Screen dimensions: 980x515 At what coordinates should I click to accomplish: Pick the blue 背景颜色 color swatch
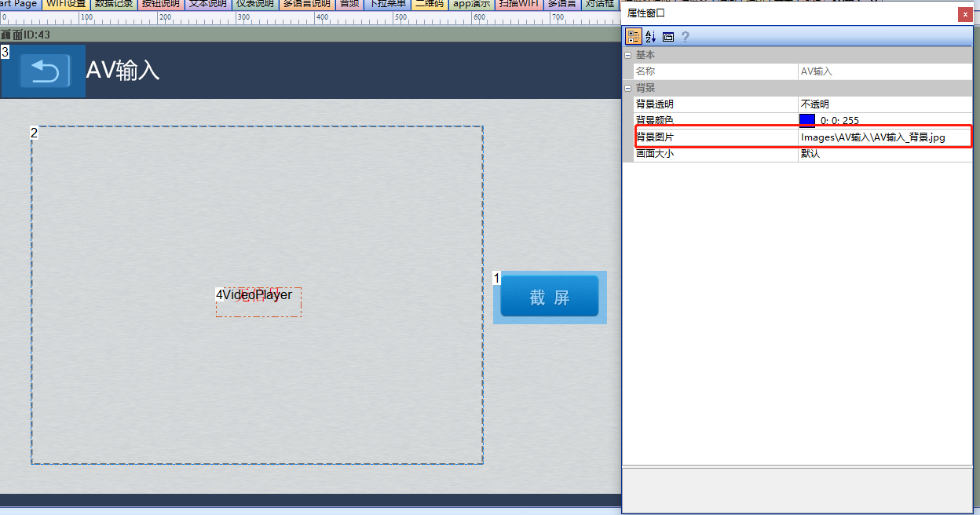pyautogui.click(x=807, y=120)
